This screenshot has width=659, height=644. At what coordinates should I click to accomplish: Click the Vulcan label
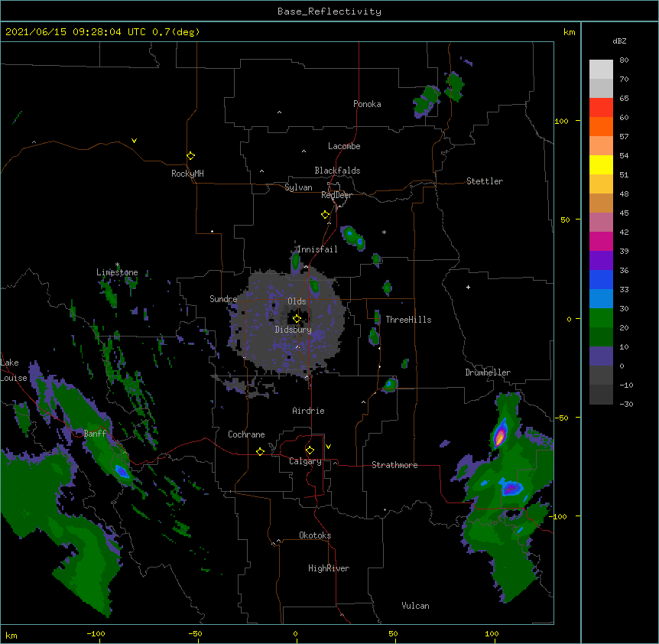point(415,606)
